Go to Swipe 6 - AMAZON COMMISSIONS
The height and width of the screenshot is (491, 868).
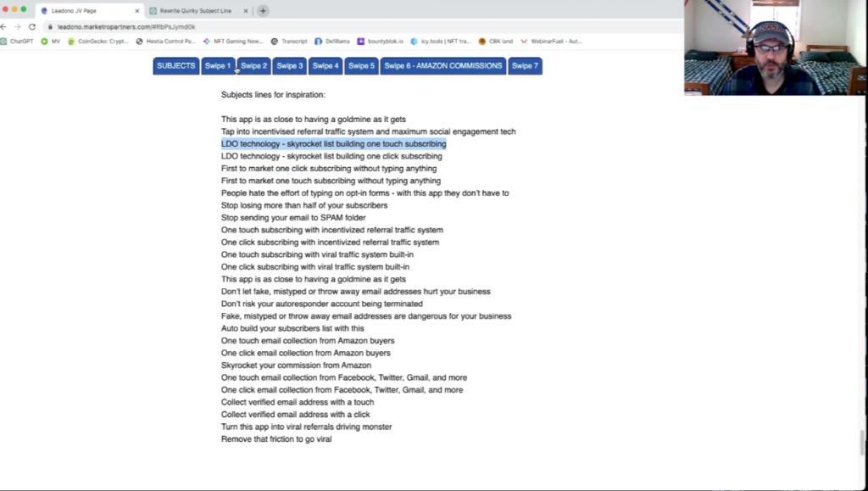442,66
